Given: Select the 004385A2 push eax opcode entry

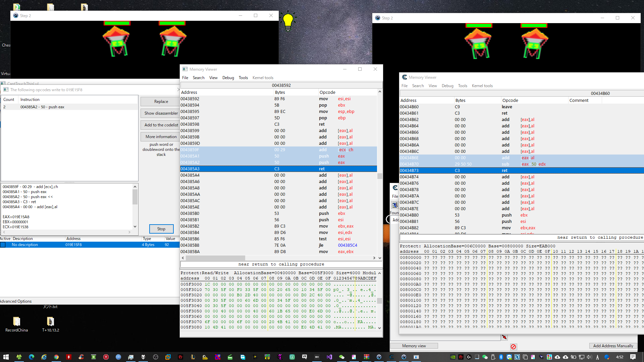Looking at the screenshot, I should pos(42,107).
